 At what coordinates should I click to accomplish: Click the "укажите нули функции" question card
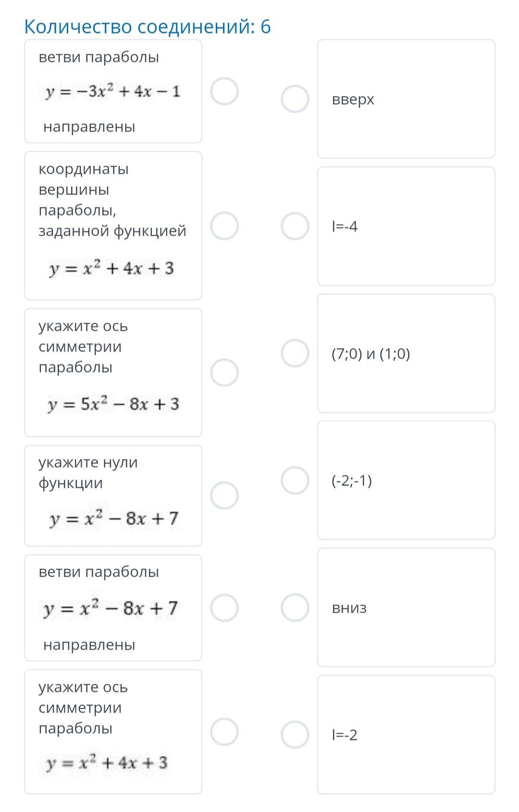[x=113, y=496]
